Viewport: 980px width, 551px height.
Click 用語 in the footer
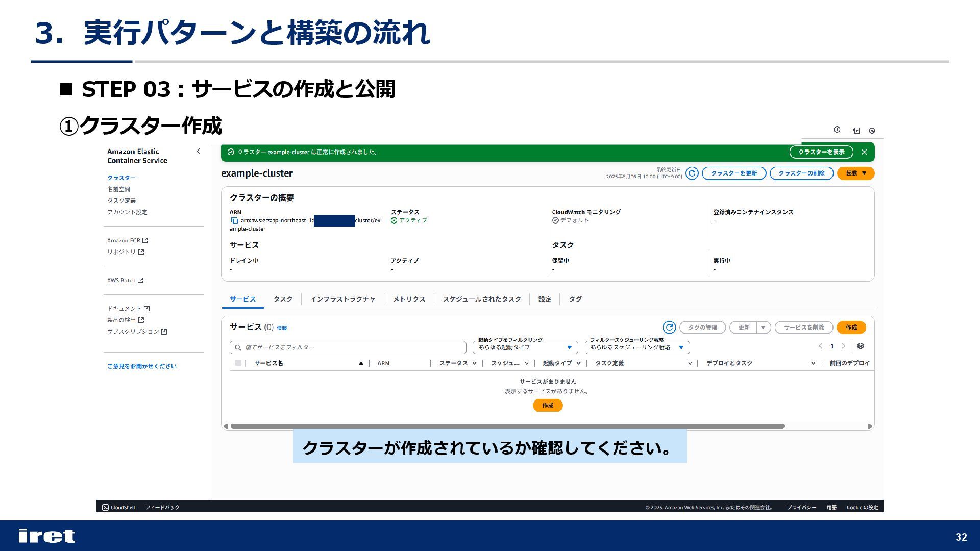(831, 507)
